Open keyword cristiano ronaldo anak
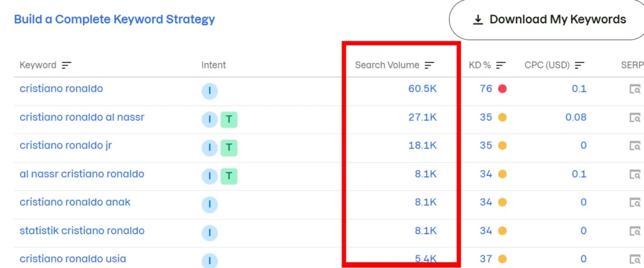Screen dimensions: 644x268 click(x=75, y=202)
